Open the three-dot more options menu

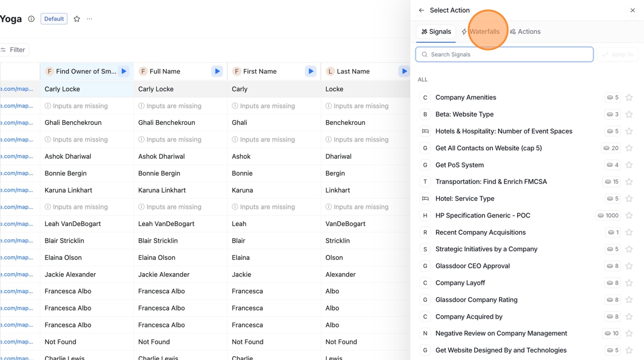90,19
